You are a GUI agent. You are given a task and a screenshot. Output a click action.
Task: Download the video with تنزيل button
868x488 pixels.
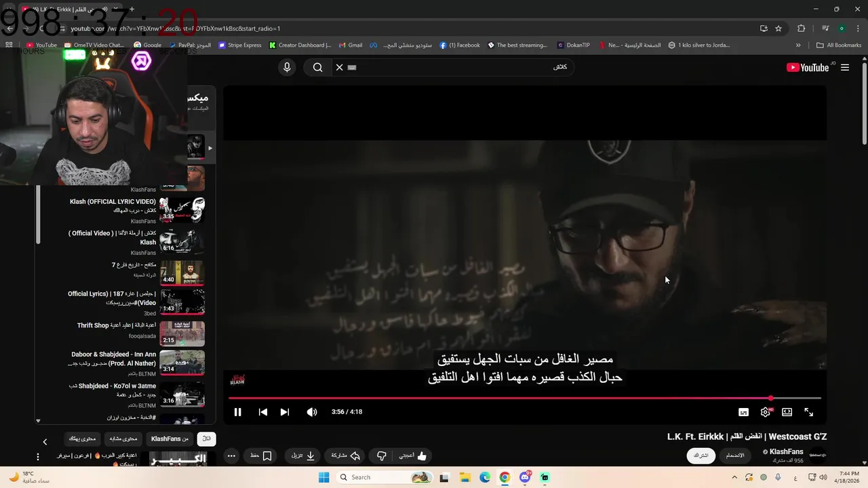click(303, 456)
